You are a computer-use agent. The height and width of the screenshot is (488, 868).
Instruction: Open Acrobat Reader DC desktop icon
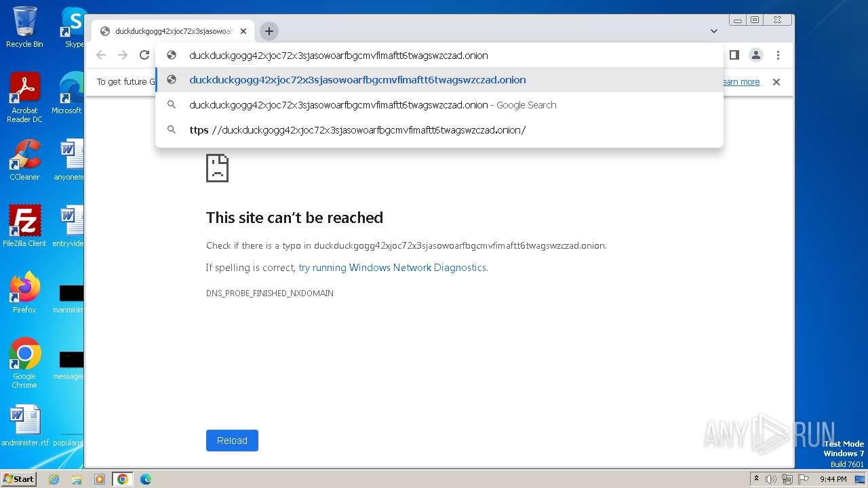coord(24,98)
